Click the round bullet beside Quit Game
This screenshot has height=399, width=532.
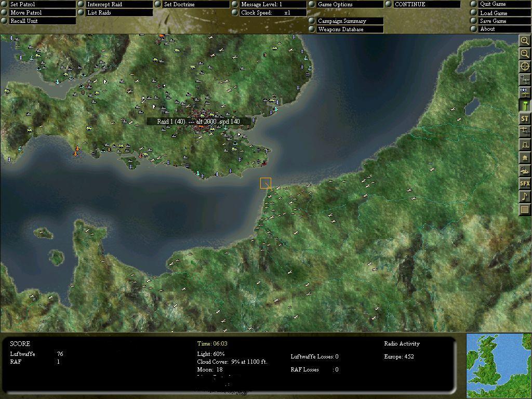pyautogui.click(x=474, y=4)
